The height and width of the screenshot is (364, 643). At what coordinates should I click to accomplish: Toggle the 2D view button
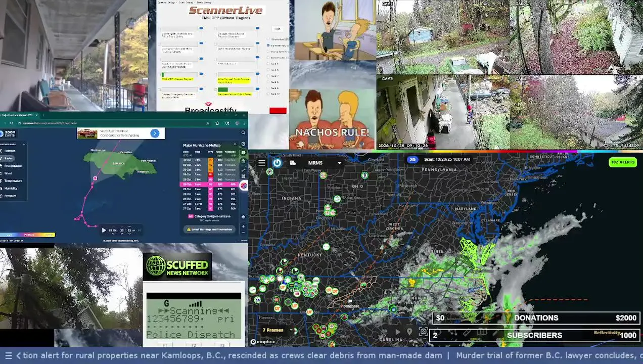click(x=412, y=160)
